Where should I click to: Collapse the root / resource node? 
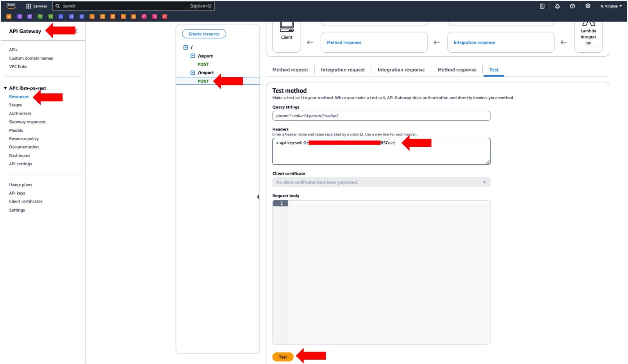pos(186,47)
